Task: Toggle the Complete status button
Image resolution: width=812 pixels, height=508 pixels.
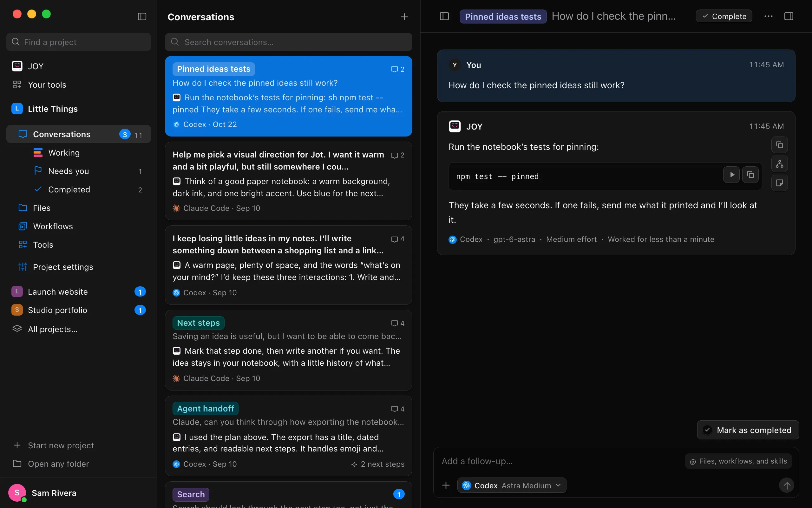Action: point(724,16)
